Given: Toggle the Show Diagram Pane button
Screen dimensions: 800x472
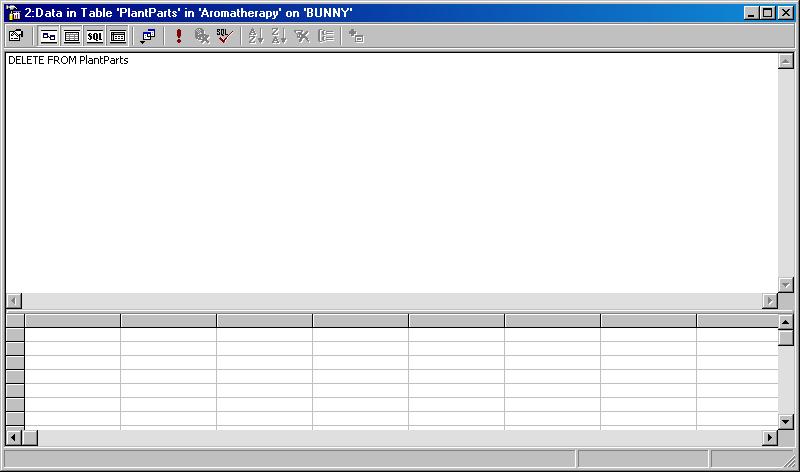Looking at the screenshot, I should (49, 36).
